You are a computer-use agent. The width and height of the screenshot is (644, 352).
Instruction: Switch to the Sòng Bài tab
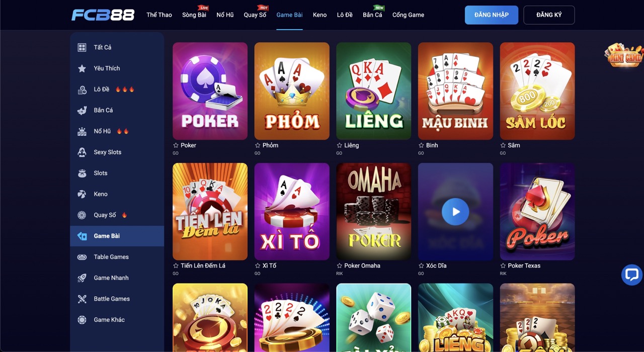tap(194, 15)
